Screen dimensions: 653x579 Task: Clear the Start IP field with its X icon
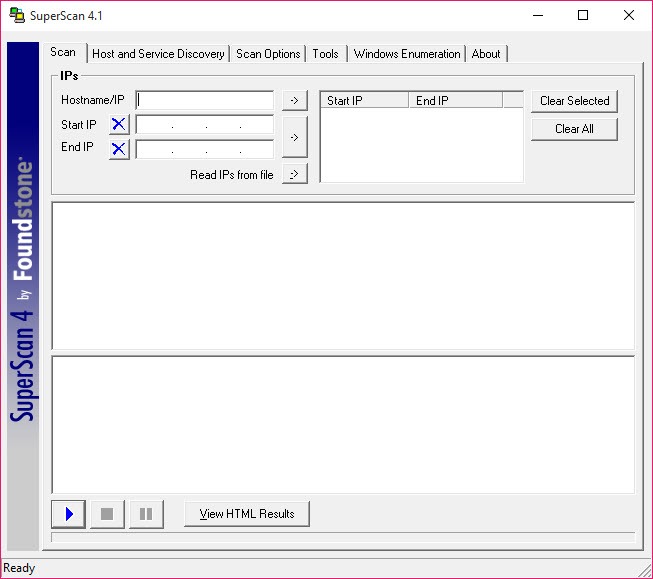pos(119,124)
